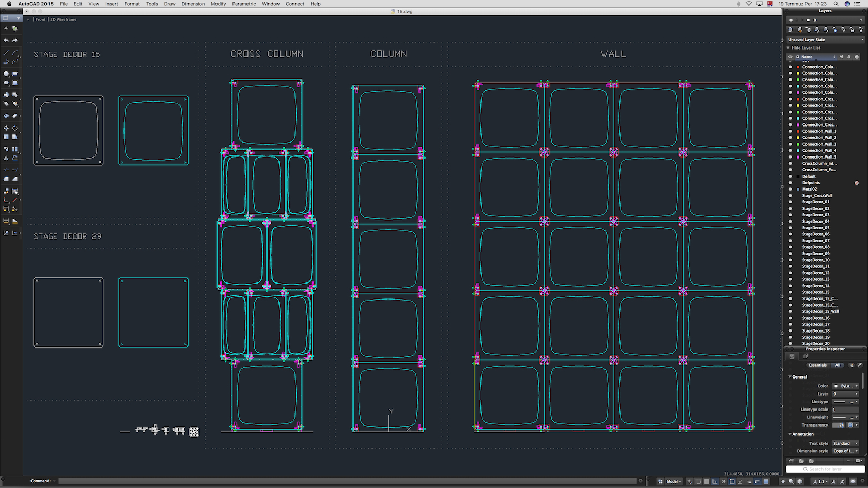Click the Undo arrow icon
This screenshot has height=488, width=868.
pos(6,40)
